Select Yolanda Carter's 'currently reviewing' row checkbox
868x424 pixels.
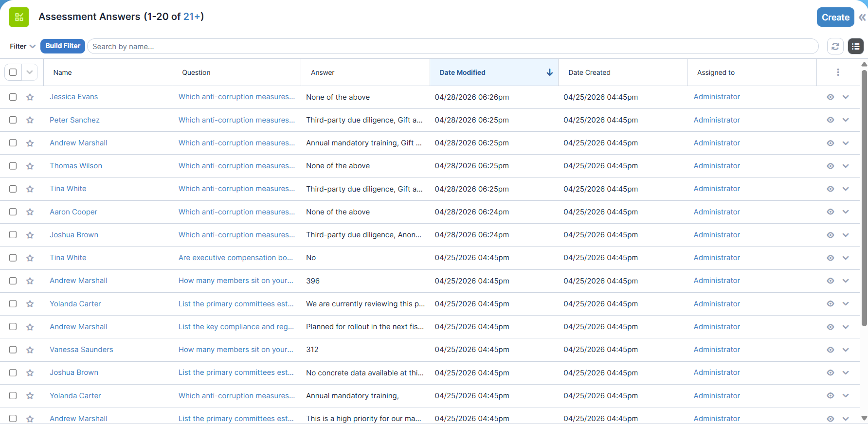[x=13, y=304]
